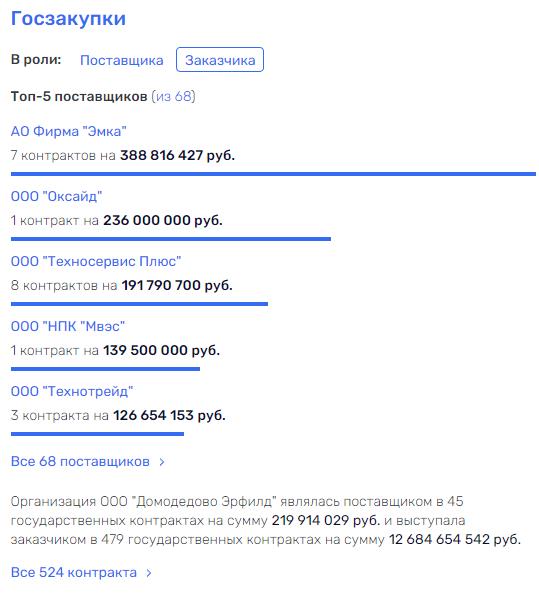539x593 pixels.
Task: Open the АО Фирма "Эмка" supplier link
Action: click(x=68, y=131)
